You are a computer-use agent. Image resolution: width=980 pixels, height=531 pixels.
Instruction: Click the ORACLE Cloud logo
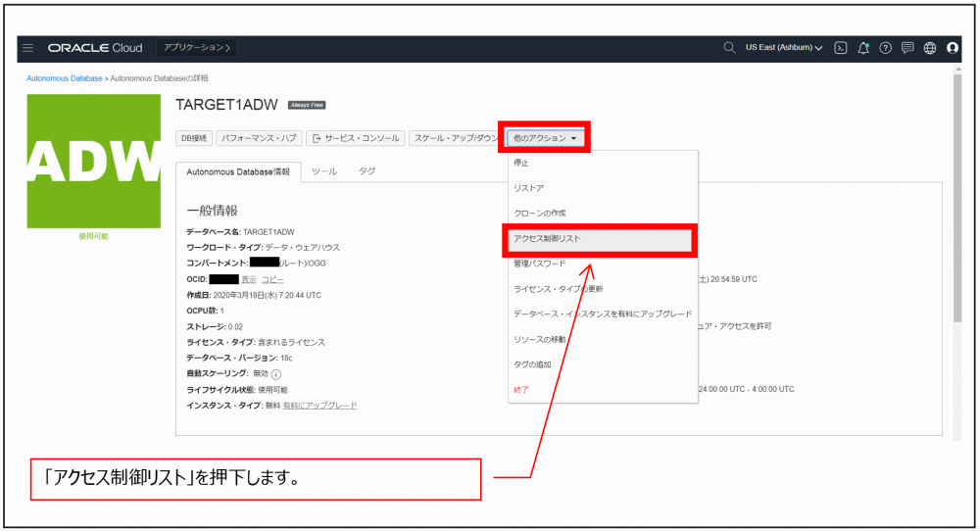95,48
